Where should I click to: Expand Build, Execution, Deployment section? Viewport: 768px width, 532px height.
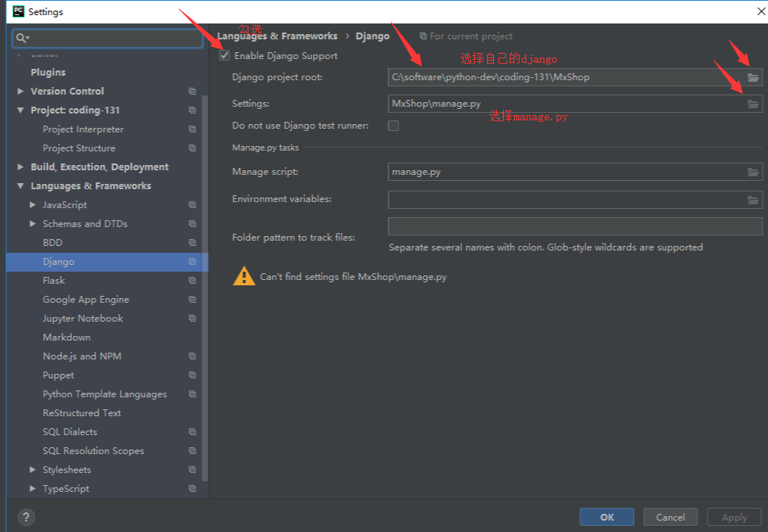tap(20, 167)
